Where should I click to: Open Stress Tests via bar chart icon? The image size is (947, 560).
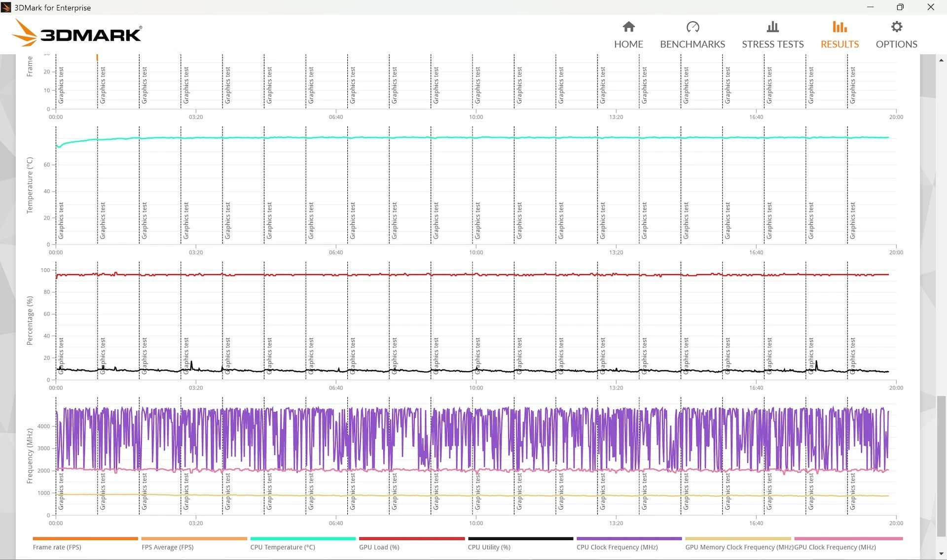coord(773,27)
